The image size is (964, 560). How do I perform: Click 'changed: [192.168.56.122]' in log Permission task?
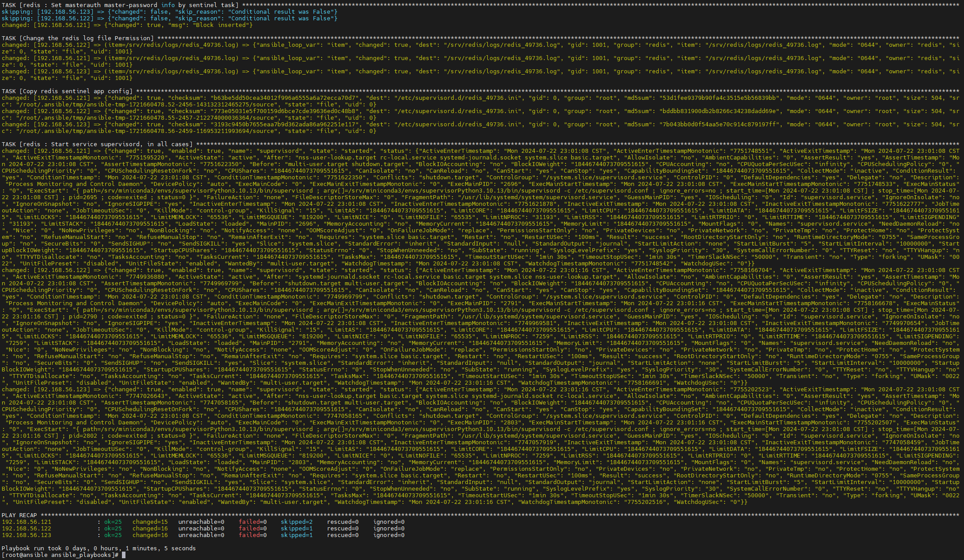tap(46, 45)
